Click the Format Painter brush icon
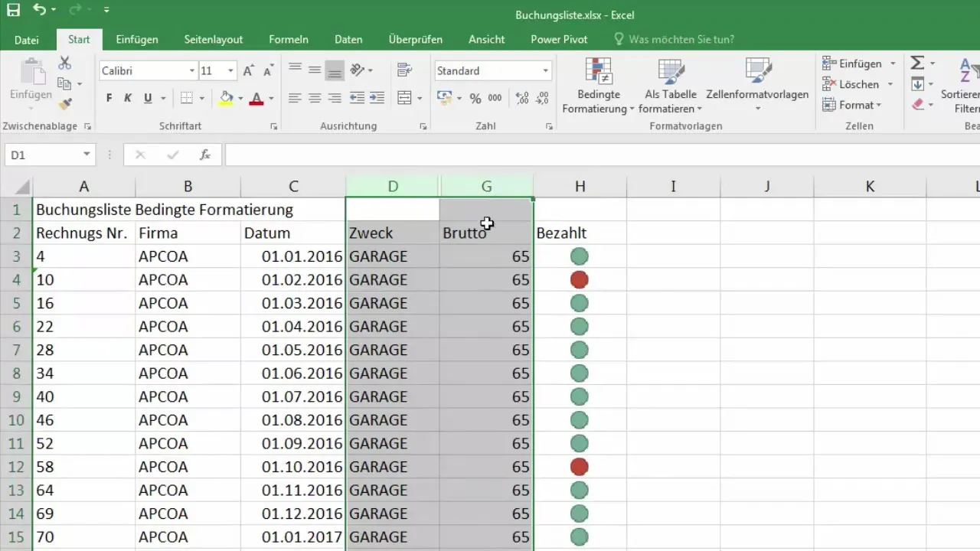The image size is (980, 551). pos(64,103)
